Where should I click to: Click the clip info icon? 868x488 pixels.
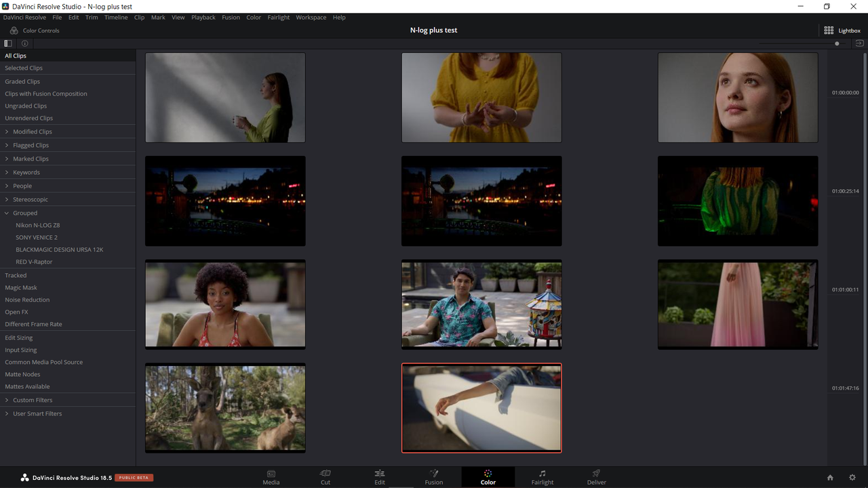click(24, 43)
